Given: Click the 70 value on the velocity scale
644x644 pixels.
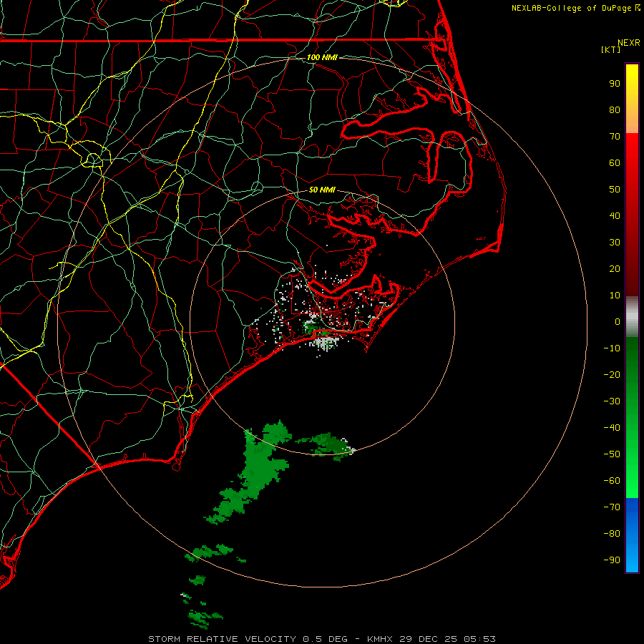Looking at the screenshot, I should pos(615,137).
